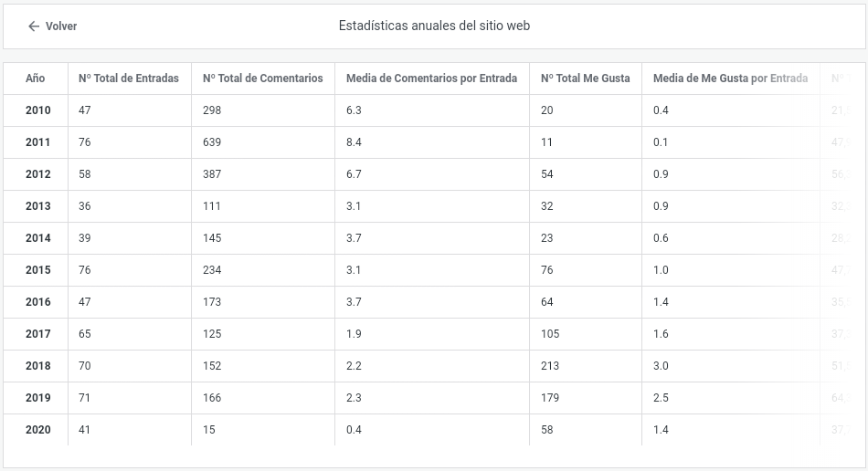
Task: Select the 2018 year row
Action: pyautogui.click(x=38, y=366)
